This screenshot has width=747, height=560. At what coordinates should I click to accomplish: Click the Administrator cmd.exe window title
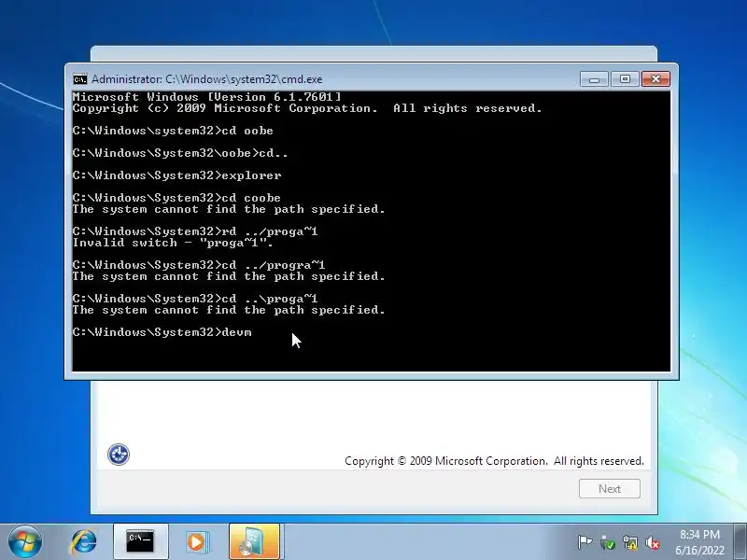(x=206, y=79)
